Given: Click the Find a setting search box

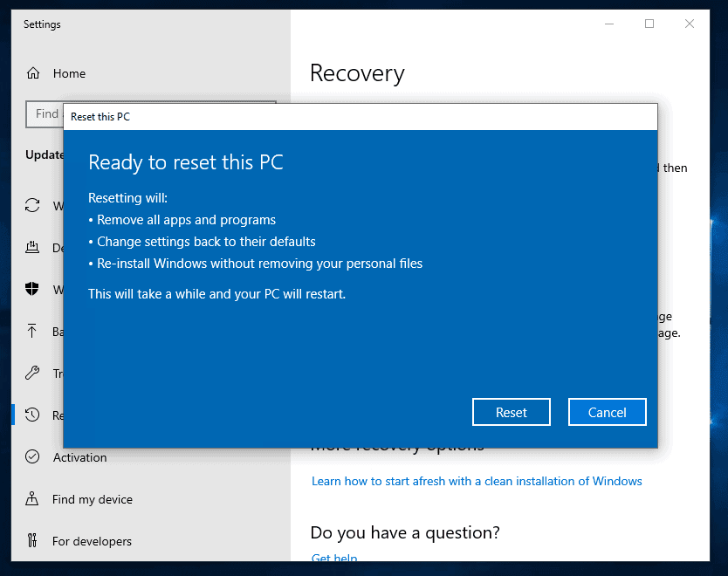Looking at the screenshot, I should point(45,114).
